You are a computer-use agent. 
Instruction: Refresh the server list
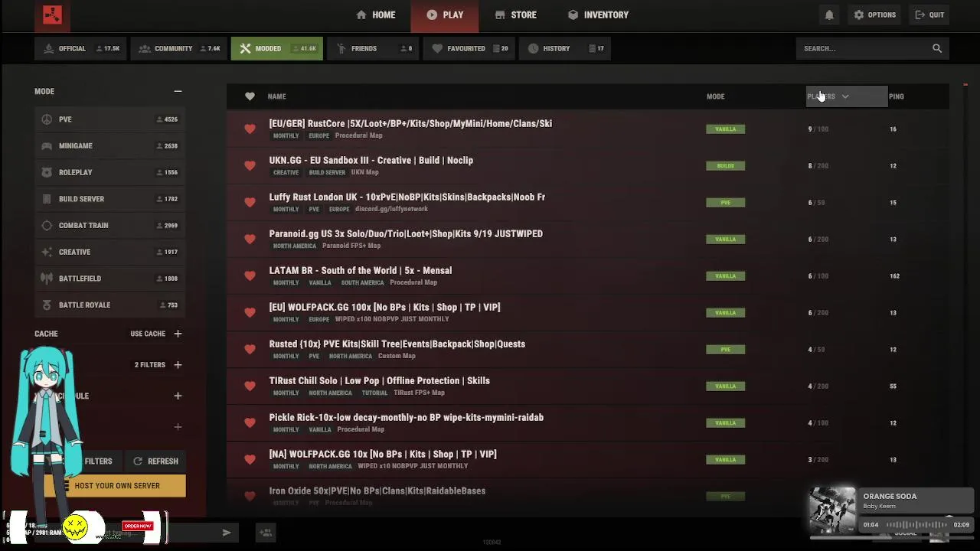[155, 461]
